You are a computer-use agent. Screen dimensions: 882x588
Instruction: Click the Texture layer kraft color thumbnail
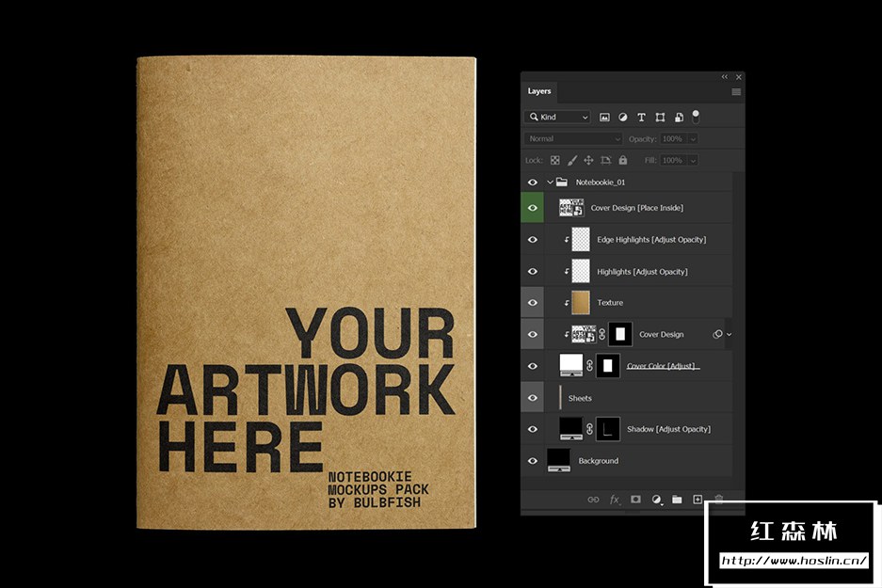coord(581,302)
